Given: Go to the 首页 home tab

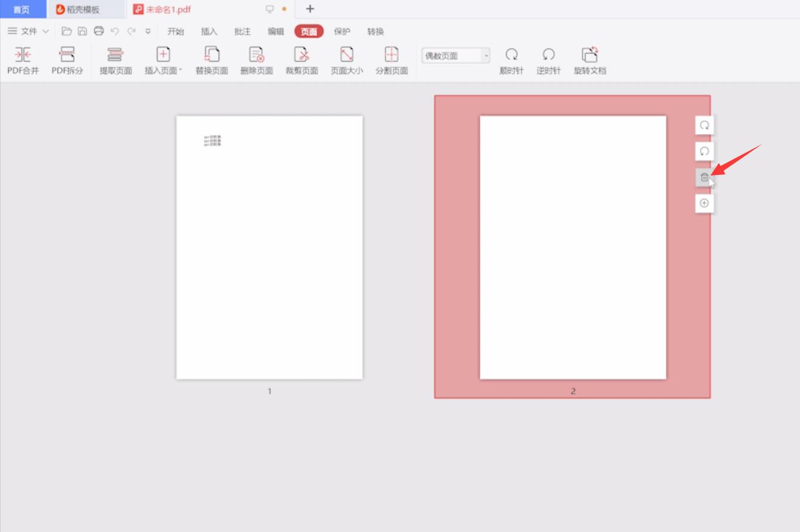Looking at the screenshot, I should pyautogui.click(x=21, y=10).
